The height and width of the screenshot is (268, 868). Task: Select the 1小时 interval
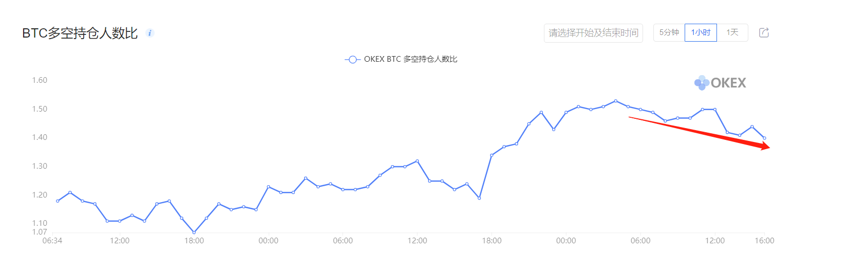pyautogui.click(x=701, y=32)
